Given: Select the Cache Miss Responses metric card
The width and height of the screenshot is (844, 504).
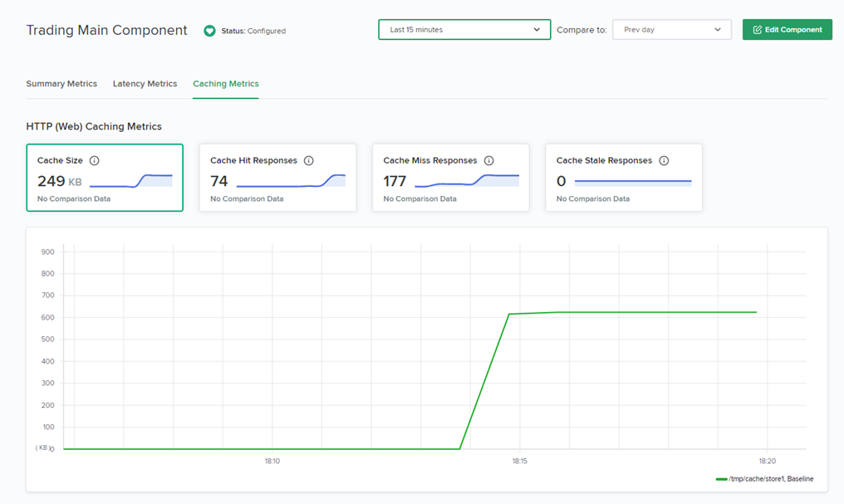Looking at the screenshot, I should (x=450, y=178).
